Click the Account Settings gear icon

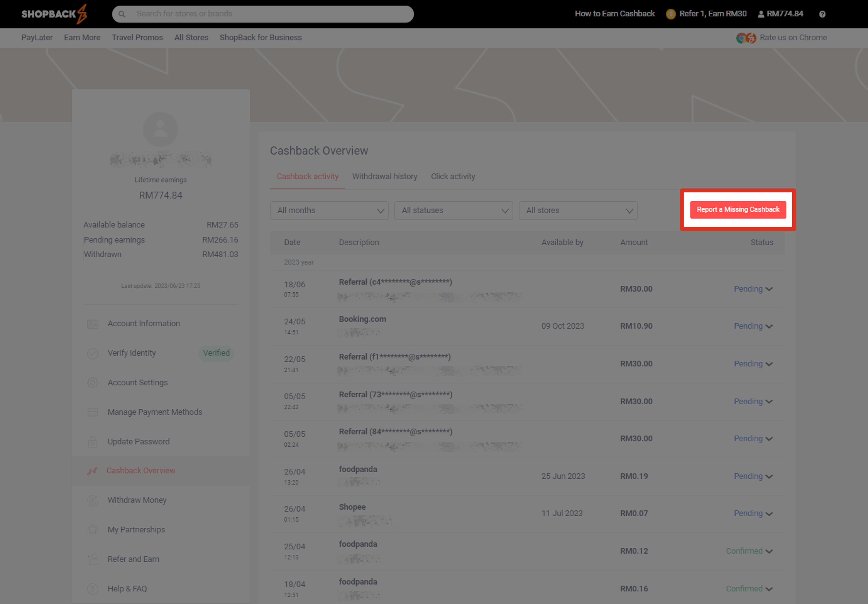click(x=93, y=383)
